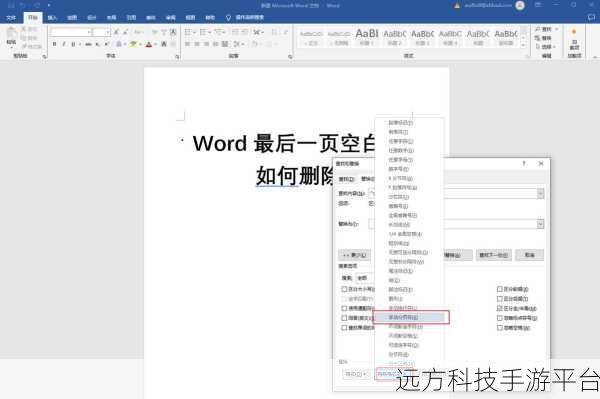
Task: Enable 同音(英文) sounds like checkbox
Action: [x=344, y=318]
